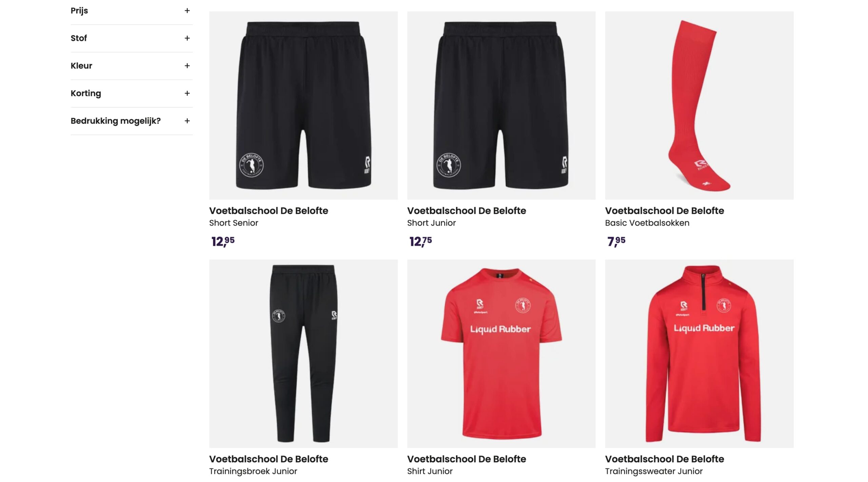868x482 pixels.
Task: Open the Short Junior shorts image
Action: click(x=501, y=105)
